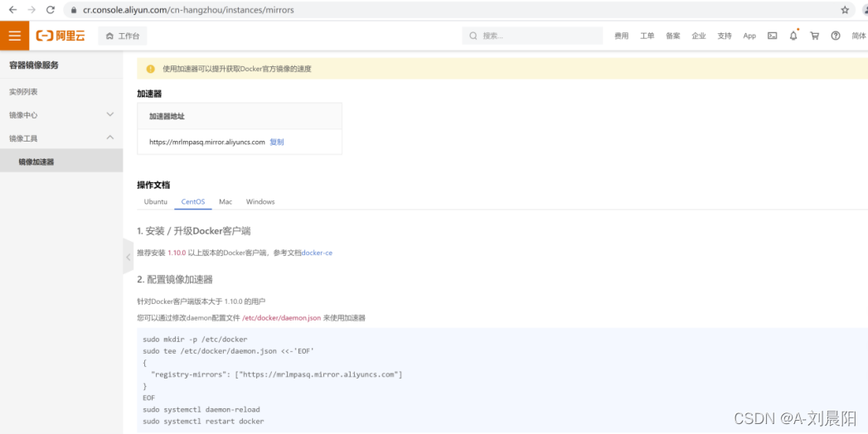
Task: Reload the browser page
Action: click(51, 10)
